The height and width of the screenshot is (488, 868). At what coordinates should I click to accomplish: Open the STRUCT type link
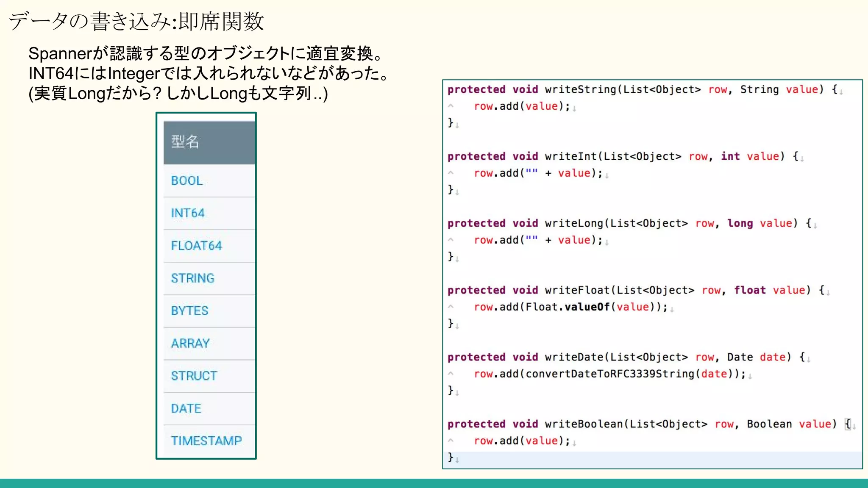coord(194,376)
